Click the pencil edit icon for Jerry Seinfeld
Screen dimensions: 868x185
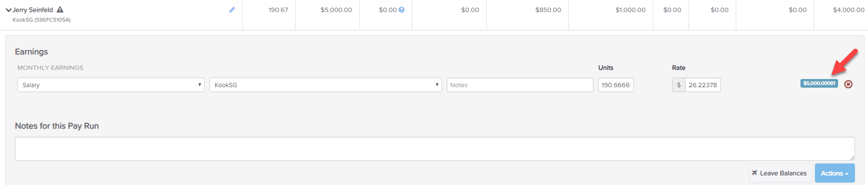232,10
